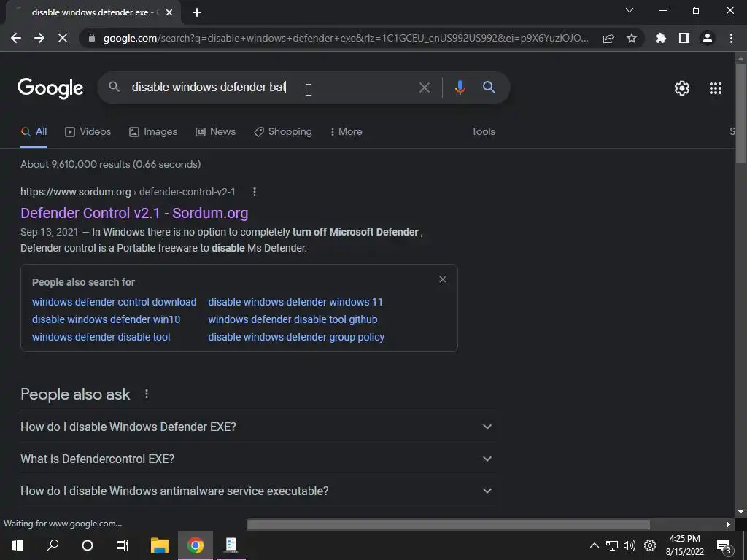
Task: Select the All results tab
Action: click(x=34, y=132)
